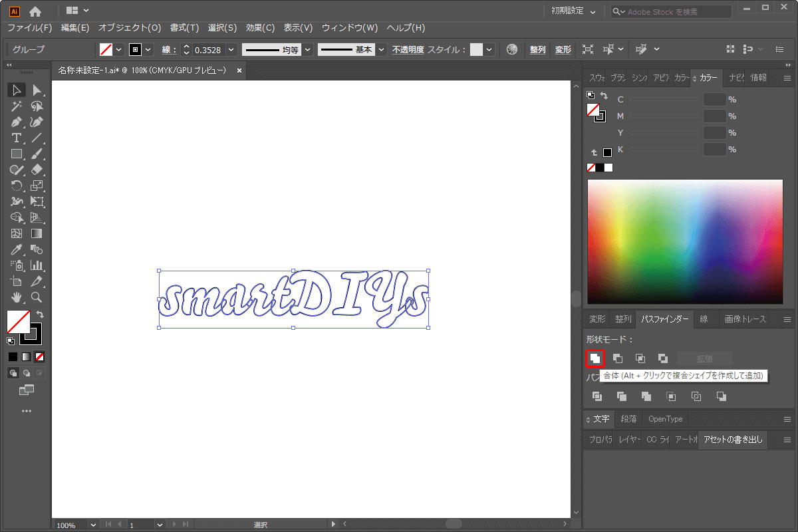Open the 効果(C) menu
The width and height of the screenshot is (798, 532).
tap(260, 28)
